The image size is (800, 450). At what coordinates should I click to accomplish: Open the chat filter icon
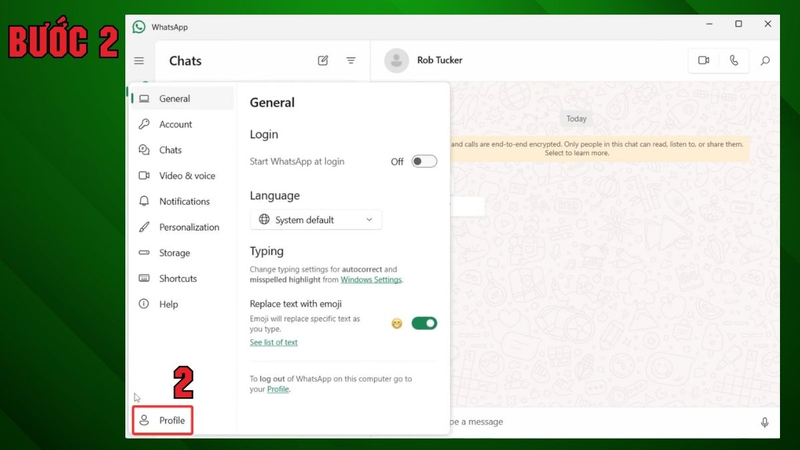tap(351, 61)
